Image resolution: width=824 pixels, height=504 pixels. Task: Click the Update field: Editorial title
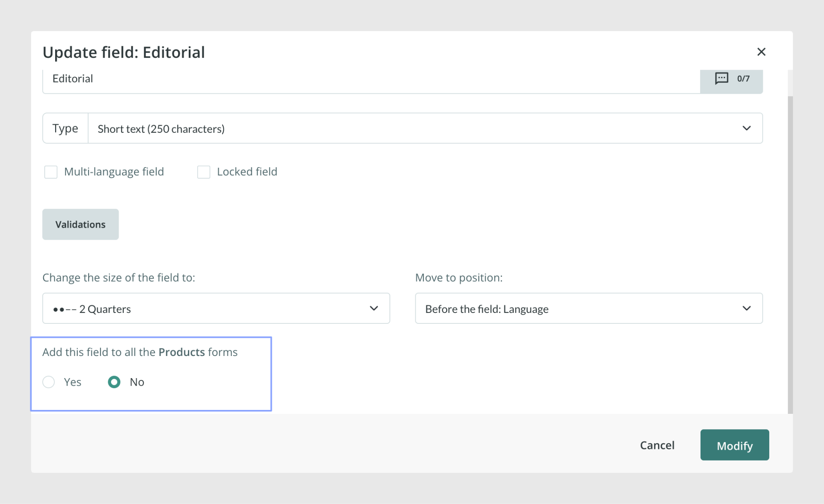[x=124, y=52]
